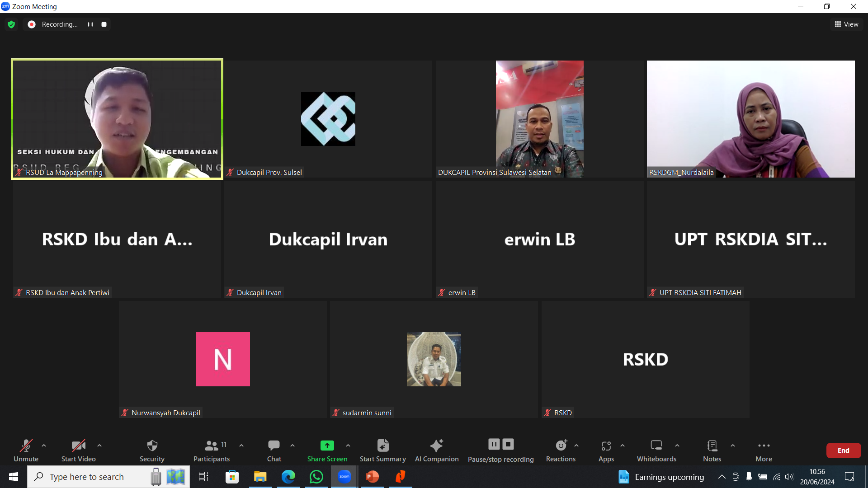
Task: Show hidden system tray icons
Action: point(722,477)
